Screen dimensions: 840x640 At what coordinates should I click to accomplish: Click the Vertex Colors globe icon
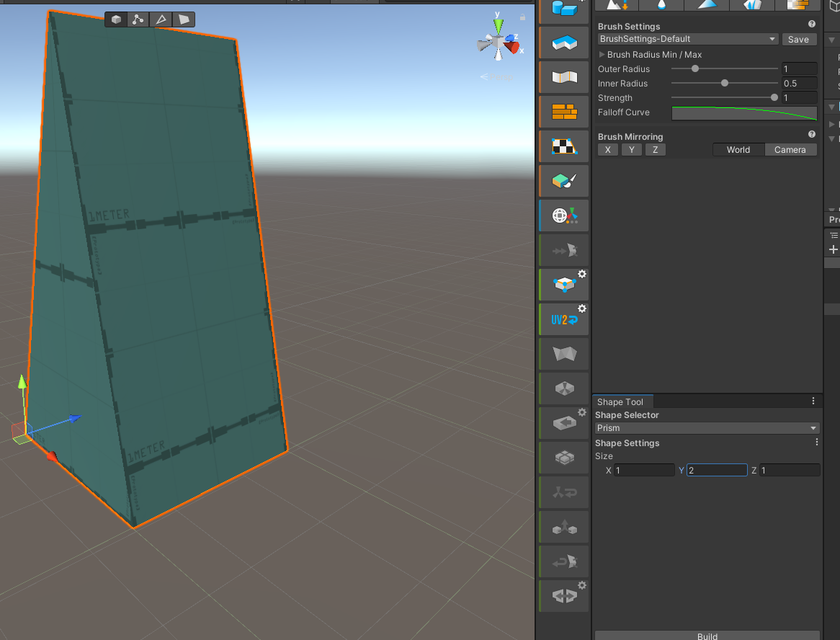click(563, 215)
